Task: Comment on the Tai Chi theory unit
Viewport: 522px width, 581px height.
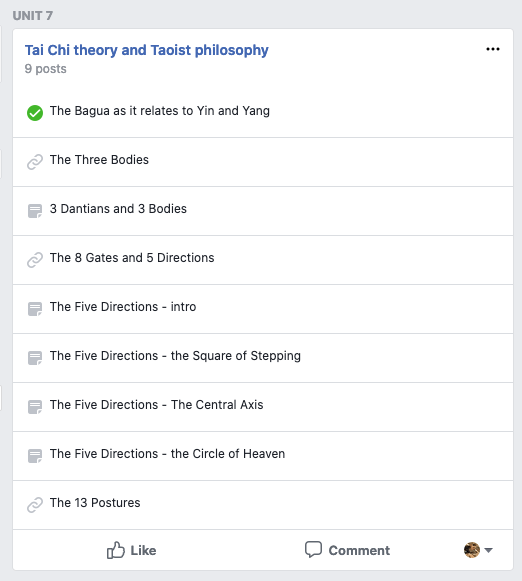Action: coord(347,550)
